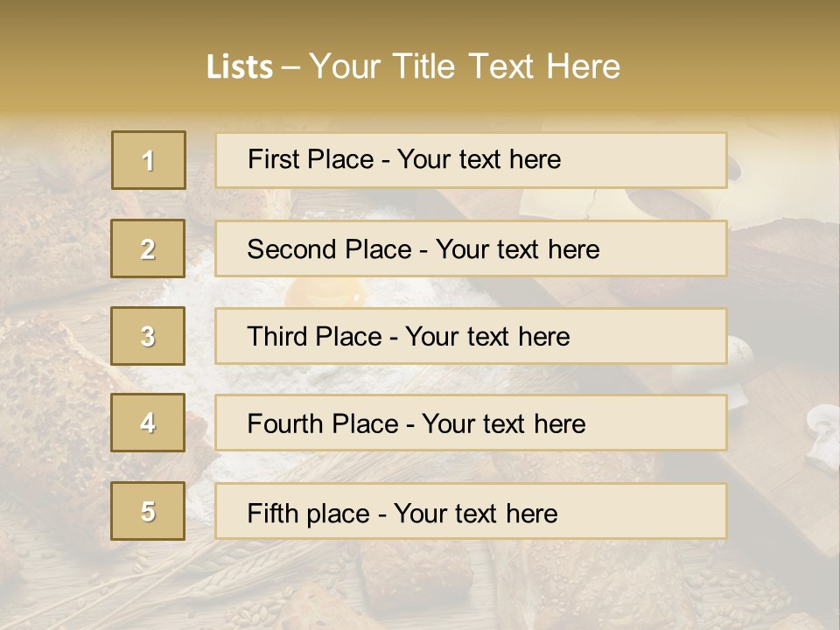This screenshot has height=630, width=840.
Task: Select the 'Third Place - Your text here' bar
Action: click(471, 336)
